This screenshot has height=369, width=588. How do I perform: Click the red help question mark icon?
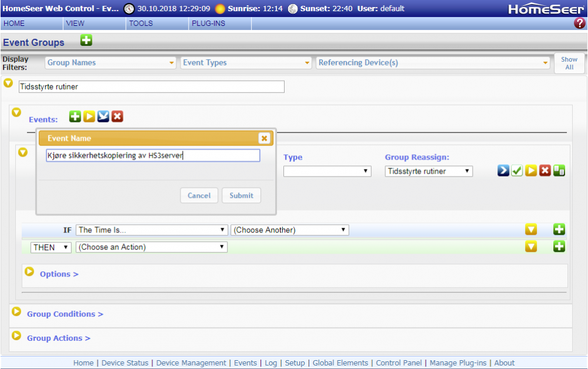[x=579, y=24]
